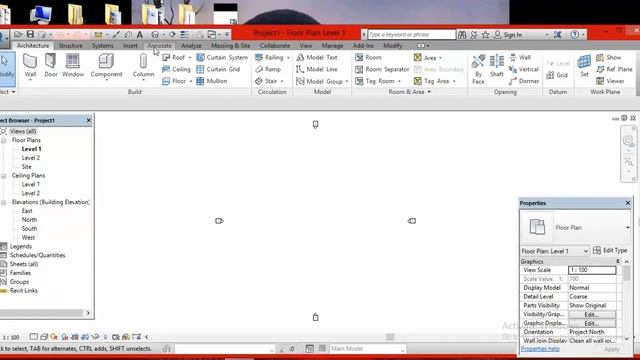640x360 pixels.
Task: Click the Edit Type button
Action: [x=610, y=251]
